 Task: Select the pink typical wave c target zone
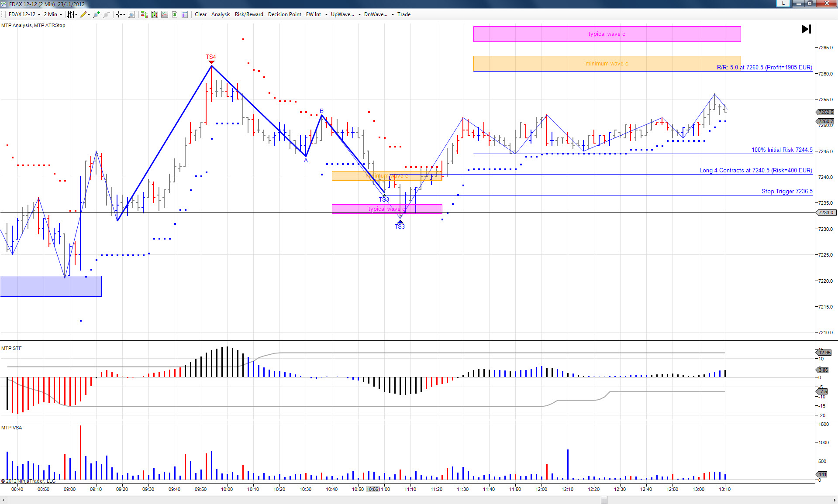pos(607,34)
